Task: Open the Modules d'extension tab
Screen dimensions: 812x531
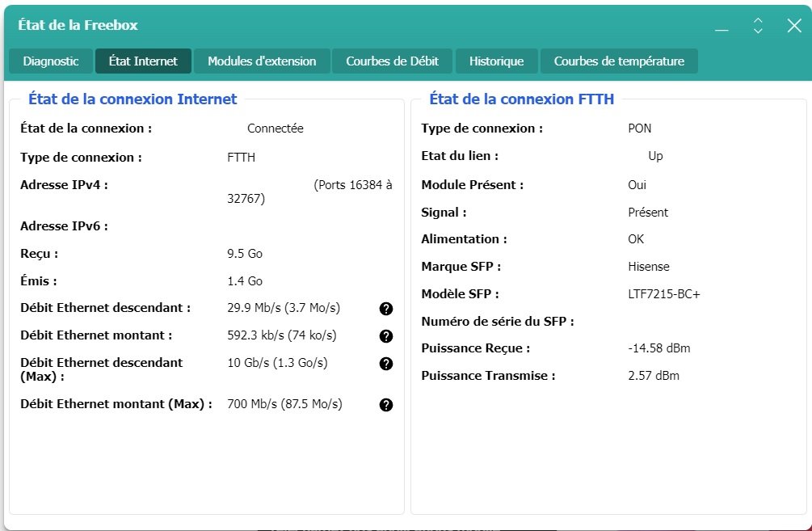Action: tap(262, 61)
